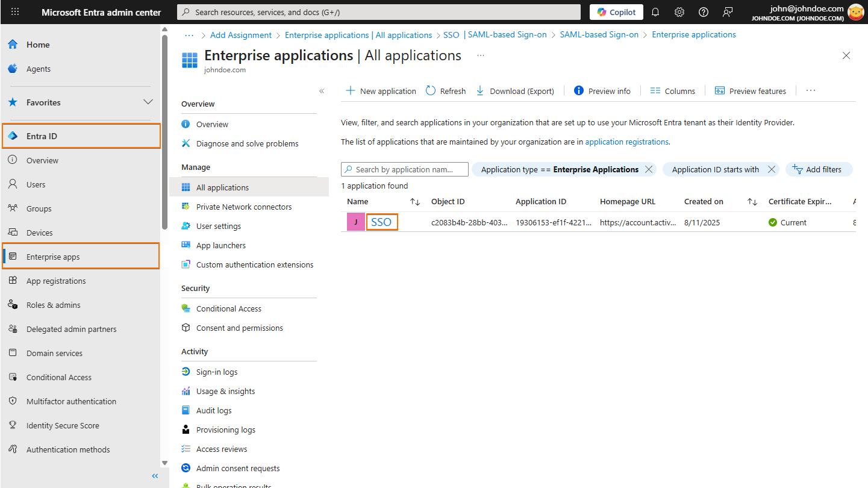Image resolution: width=868 pixels, height=488 pixels.
Task: Collapse the Favorites section
Action: click(148, 102)
